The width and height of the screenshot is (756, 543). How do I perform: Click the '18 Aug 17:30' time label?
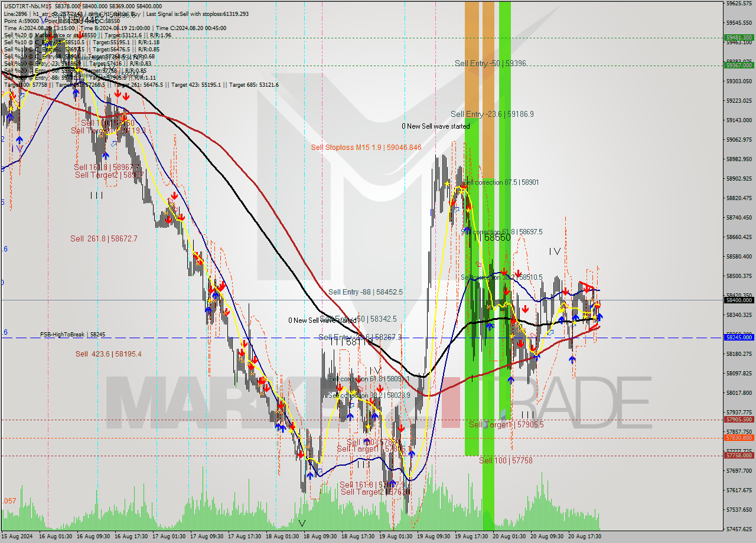coord(358,537)
